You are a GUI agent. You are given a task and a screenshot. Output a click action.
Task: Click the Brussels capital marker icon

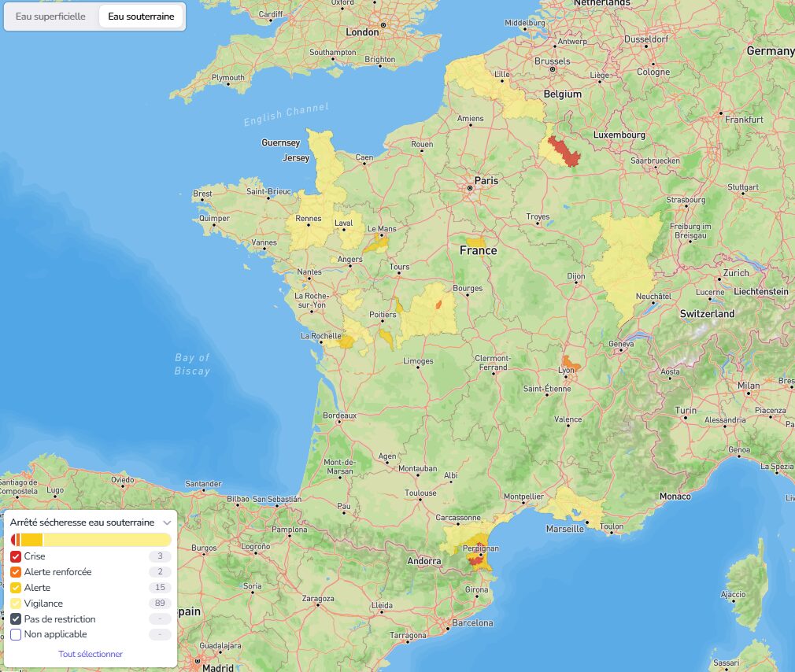click(553, 69)
